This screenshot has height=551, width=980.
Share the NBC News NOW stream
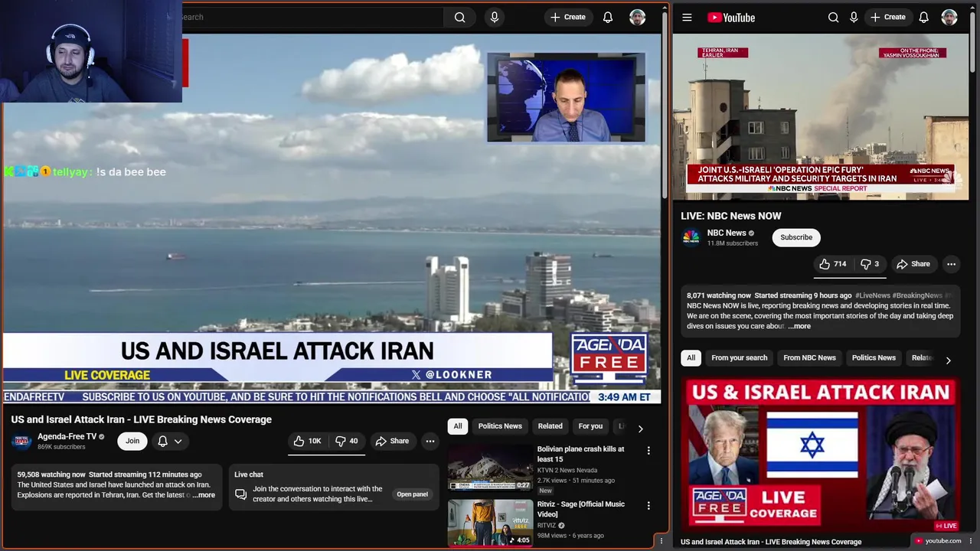(x=913, y=264)
